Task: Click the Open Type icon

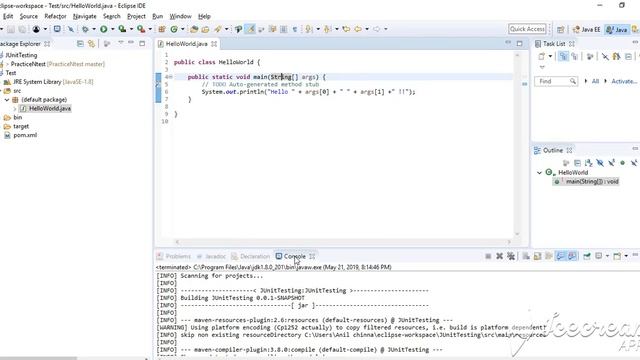Action: 194,29
